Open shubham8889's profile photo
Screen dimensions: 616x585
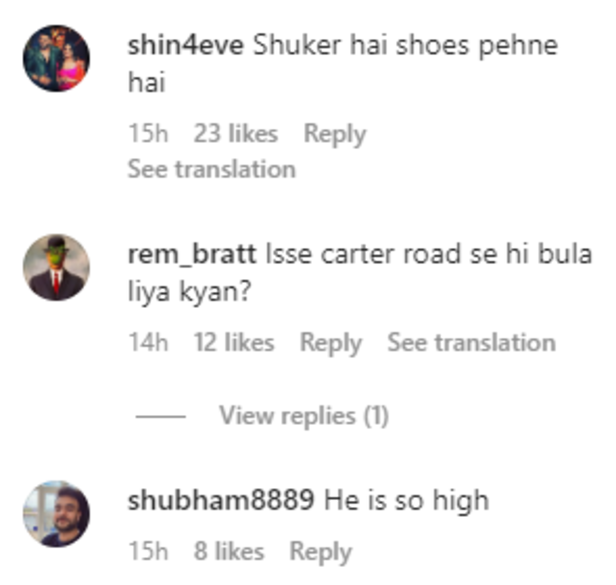57,513
